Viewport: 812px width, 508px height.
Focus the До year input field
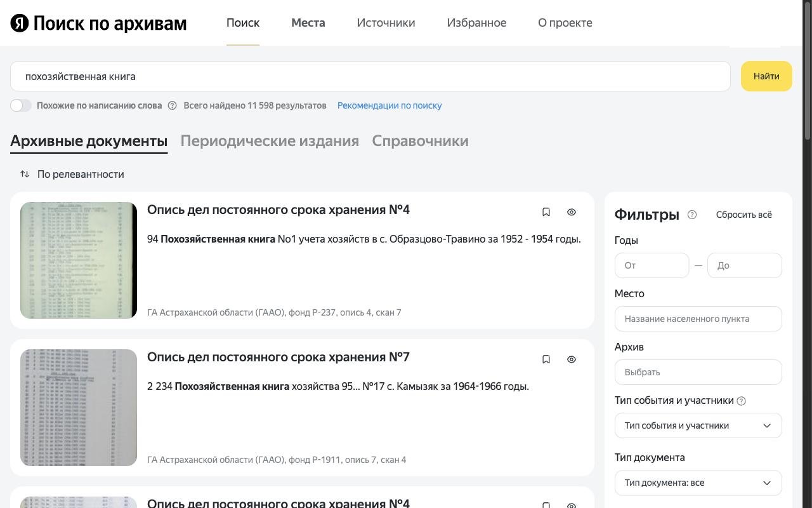pos(744,265)
